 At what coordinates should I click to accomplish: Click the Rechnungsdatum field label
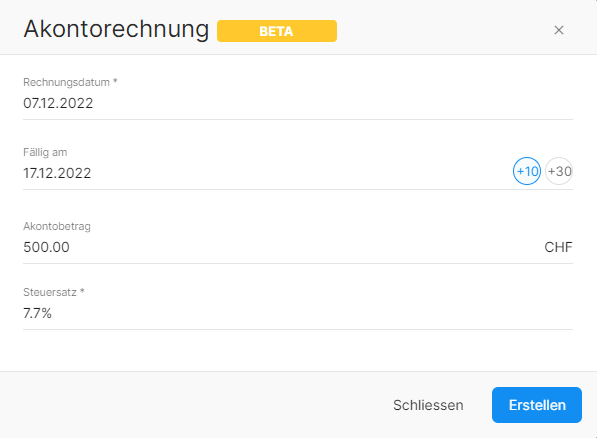pos(70,82)
